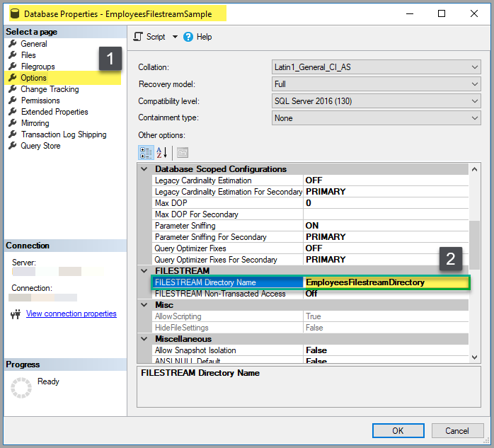
Task: Open the Script dropdown arrow
Action: pyautogui.click(x=175, y=37)
